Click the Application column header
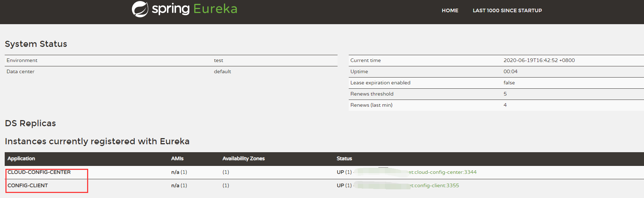The height and width of the screenshot is (198, 644). 21,158
